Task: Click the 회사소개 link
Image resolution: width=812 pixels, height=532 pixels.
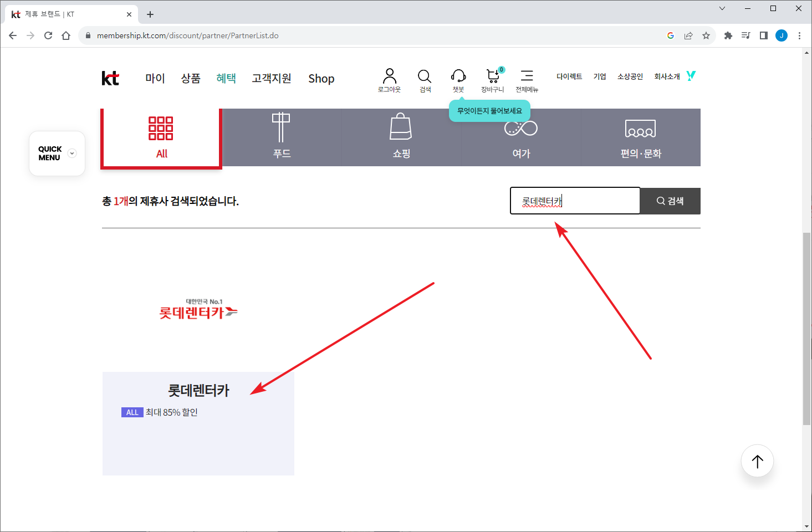Action: (x=667, y=76)
